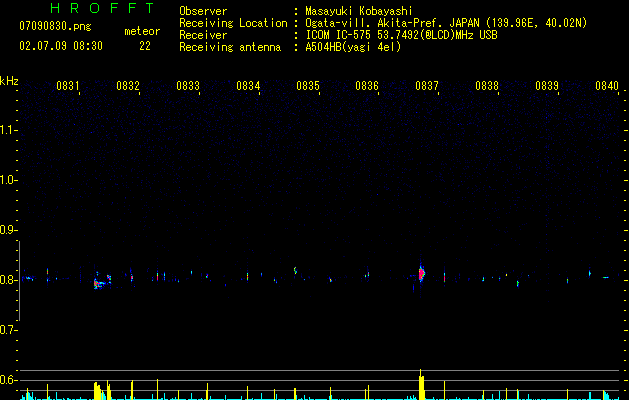Click the 0837 time marker
629x400 pixels.
pyautogui.click(x=427, y=86)
